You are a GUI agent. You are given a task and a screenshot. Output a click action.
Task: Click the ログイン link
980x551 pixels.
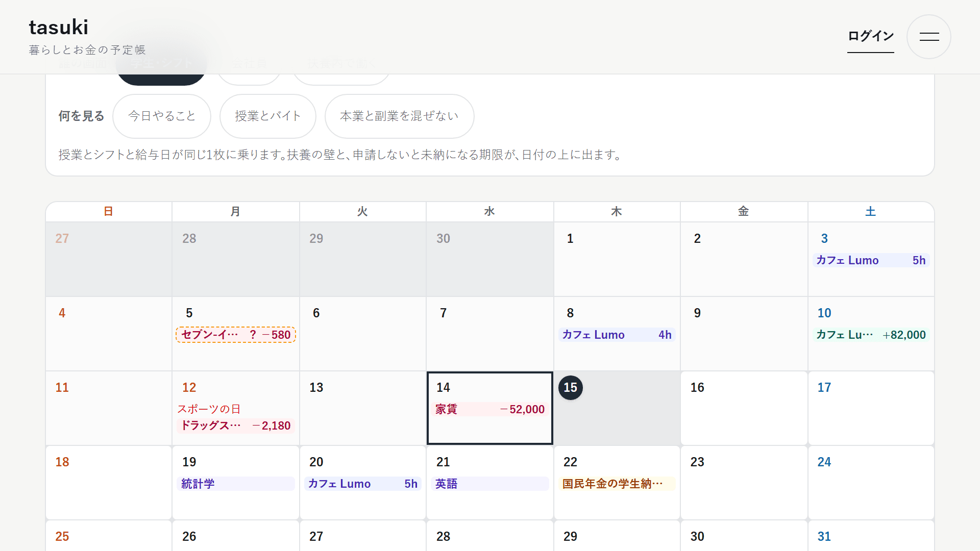tap(870, 36)
